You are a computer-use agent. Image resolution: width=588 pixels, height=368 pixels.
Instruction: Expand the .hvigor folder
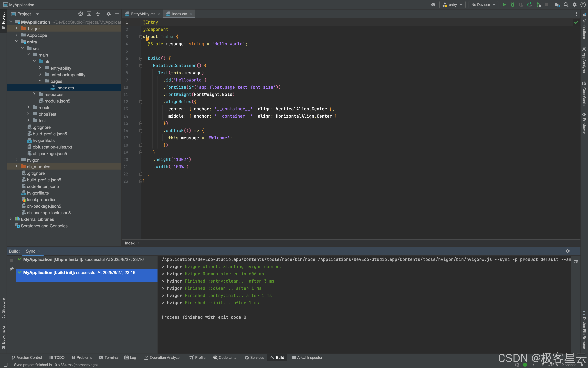17,28
